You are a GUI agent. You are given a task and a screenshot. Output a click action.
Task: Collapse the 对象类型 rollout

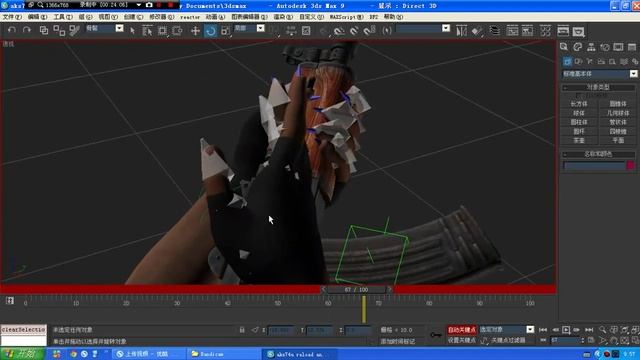598,87
